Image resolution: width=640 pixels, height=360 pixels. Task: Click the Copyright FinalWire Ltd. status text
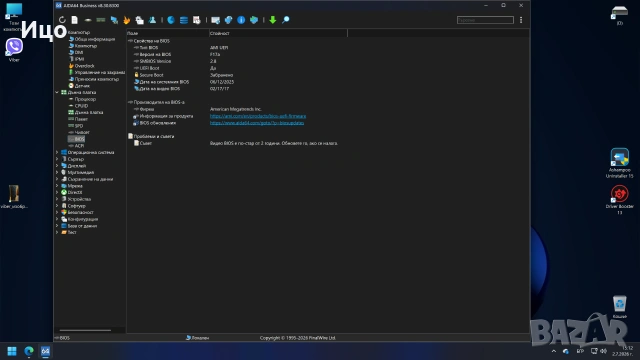coord(298,338)
